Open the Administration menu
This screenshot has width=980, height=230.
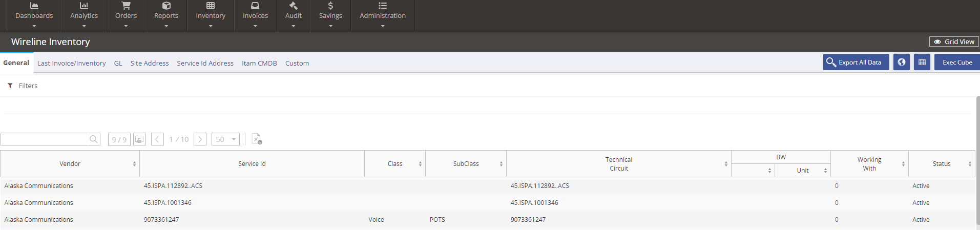[383, 15]
